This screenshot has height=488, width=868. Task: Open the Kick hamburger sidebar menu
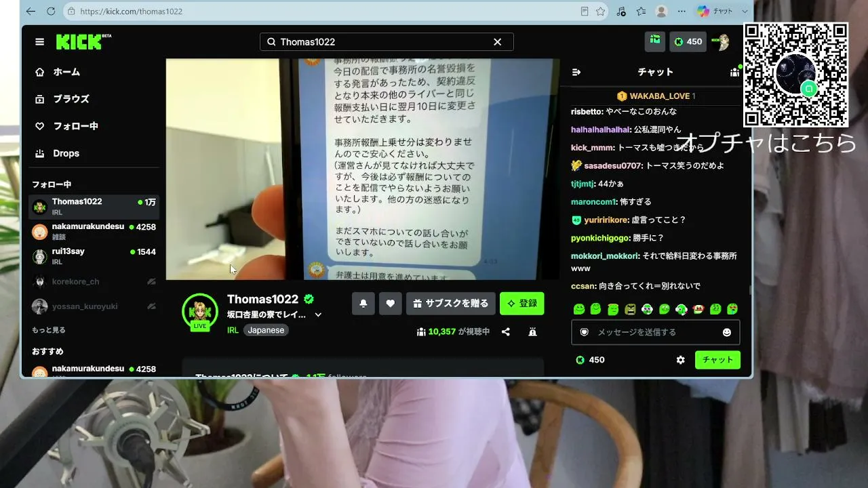pyautogui.click(x=40, y=42)
